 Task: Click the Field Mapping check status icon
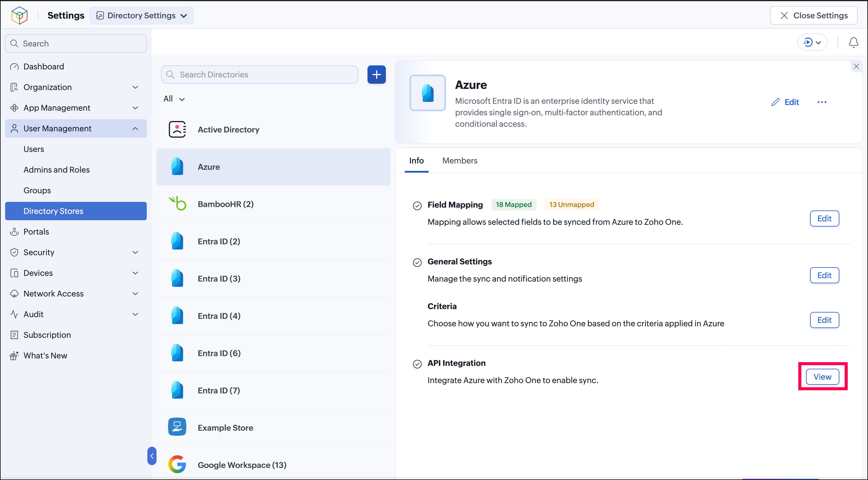[x=417, y=206]
